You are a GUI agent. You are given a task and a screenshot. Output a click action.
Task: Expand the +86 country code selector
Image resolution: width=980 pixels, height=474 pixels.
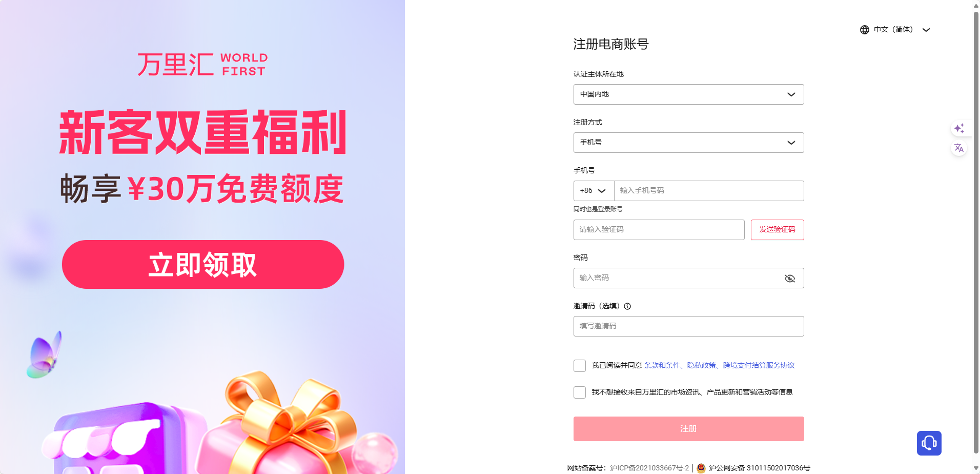[594, 191]
